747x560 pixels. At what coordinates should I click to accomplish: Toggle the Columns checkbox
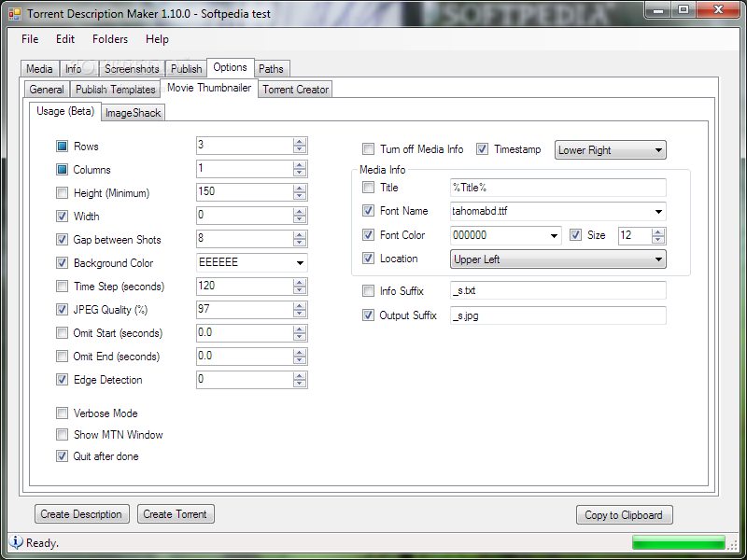62,169
